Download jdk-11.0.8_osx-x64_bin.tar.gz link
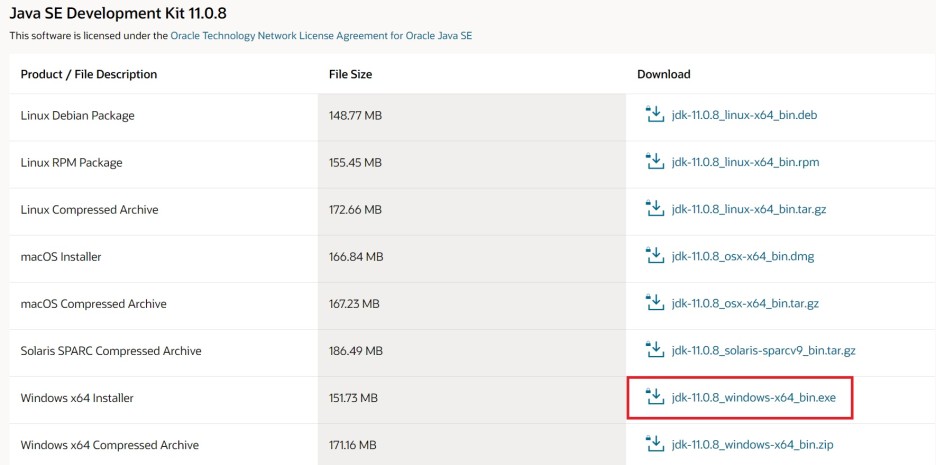This screenshot has width=936, height=465. [x=745, y=304]
